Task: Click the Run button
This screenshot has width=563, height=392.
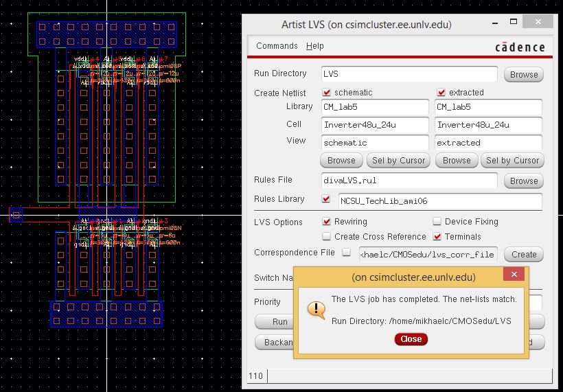Action: click(x=279, y=322)
